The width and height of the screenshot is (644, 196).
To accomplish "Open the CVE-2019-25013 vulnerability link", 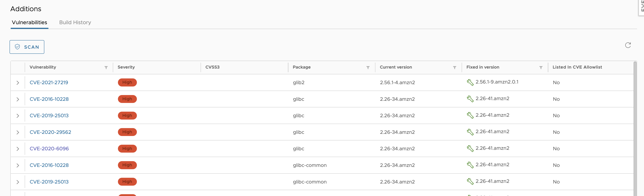I will (49, 115).
